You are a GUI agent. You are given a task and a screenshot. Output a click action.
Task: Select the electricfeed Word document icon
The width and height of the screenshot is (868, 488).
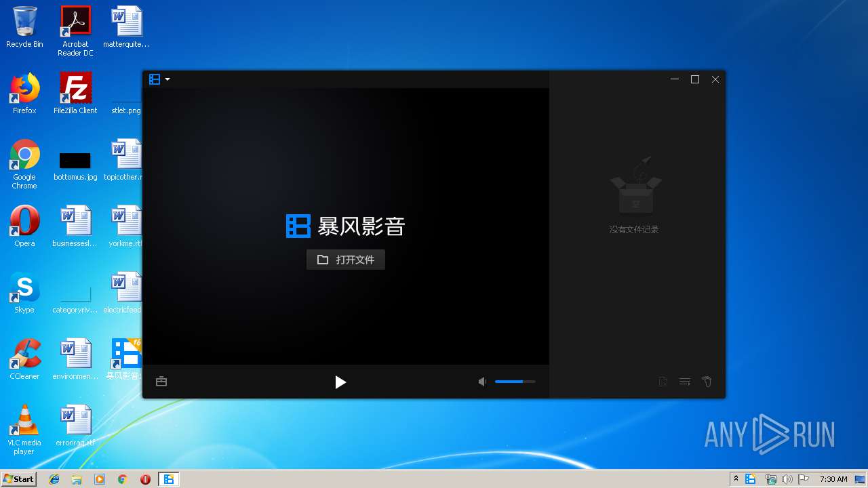click(126, 293)
